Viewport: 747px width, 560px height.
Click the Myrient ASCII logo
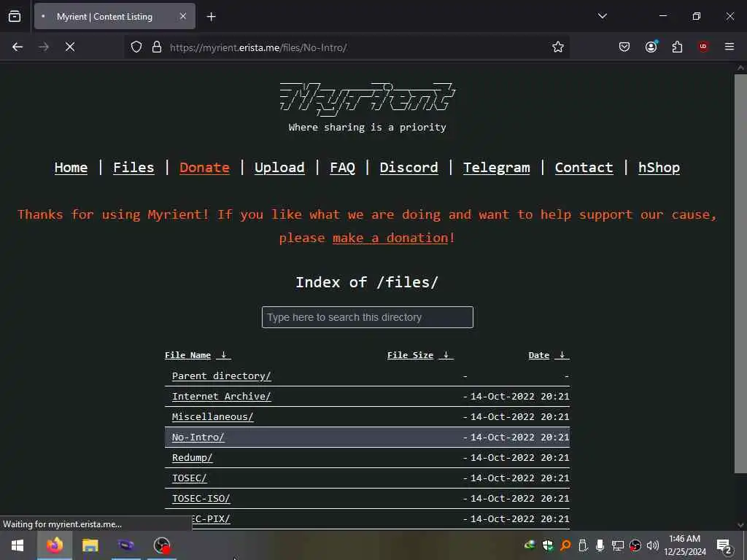point(368,99)
